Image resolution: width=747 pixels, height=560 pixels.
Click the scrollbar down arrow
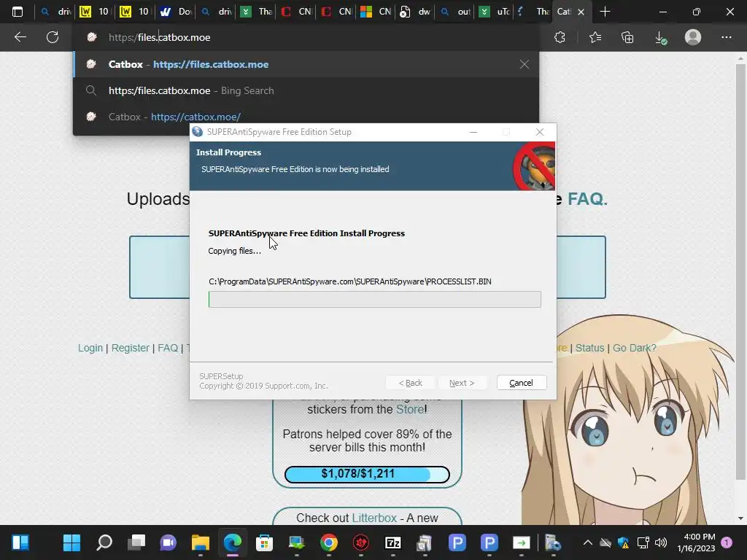(x=740, y=518)
